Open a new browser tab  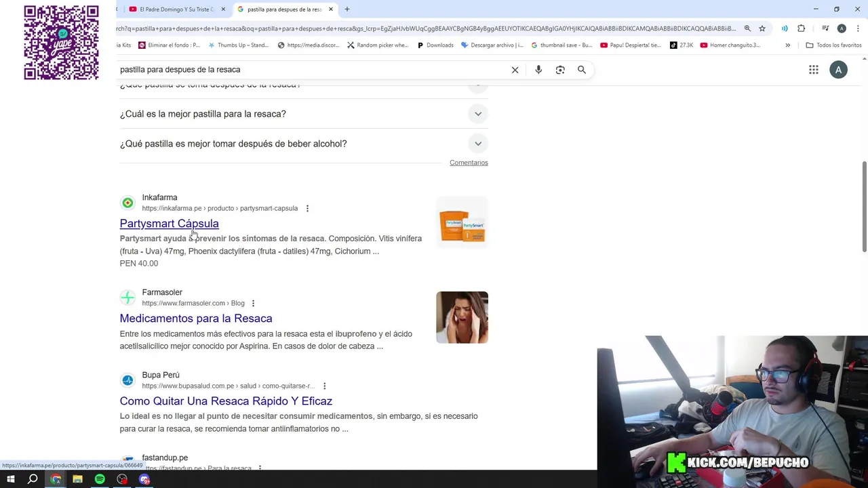pos(347,9)
